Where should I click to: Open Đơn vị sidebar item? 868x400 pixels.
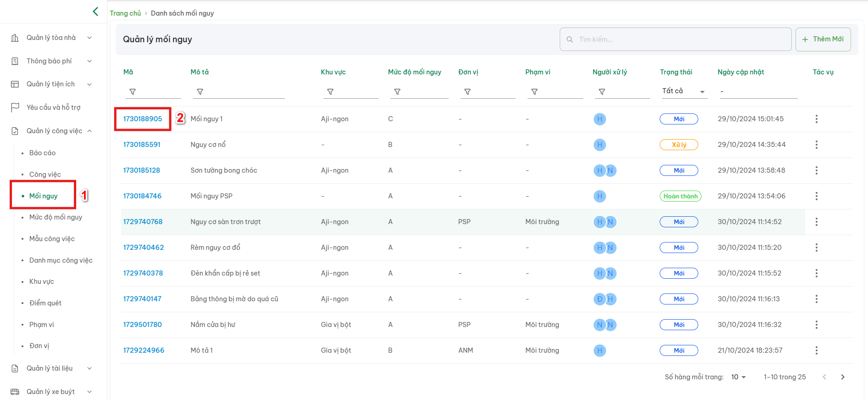click(39, 346)
